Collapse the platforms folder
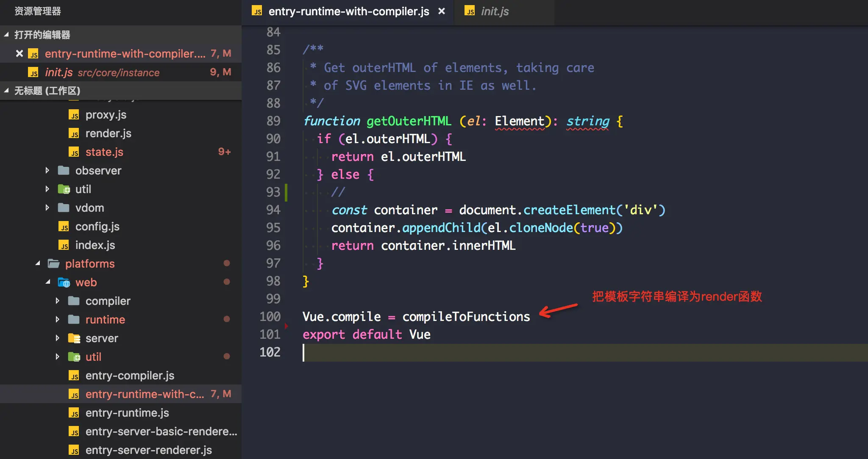This screenshot has height=459, width=868. tap(37, 263)
